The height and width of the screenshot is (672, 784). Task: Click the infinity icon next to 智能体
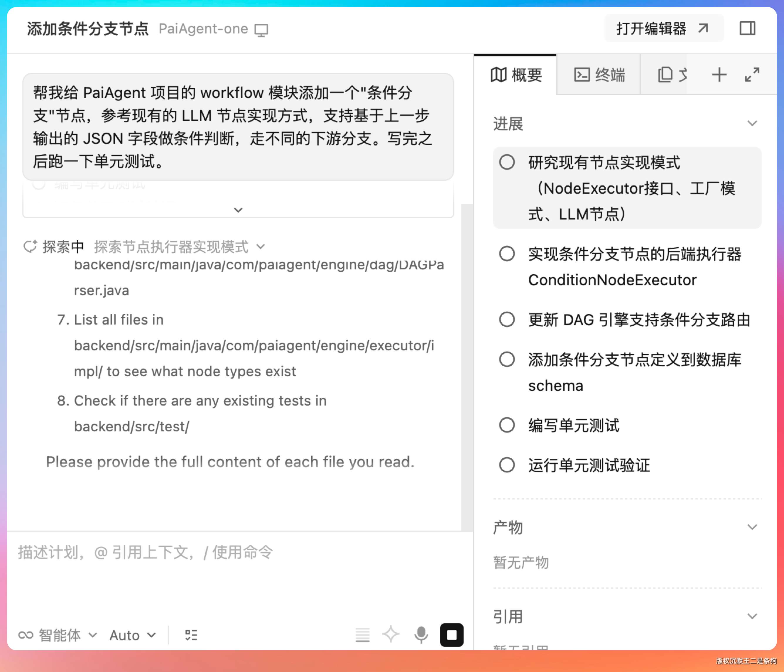click(x=26, y=635)
